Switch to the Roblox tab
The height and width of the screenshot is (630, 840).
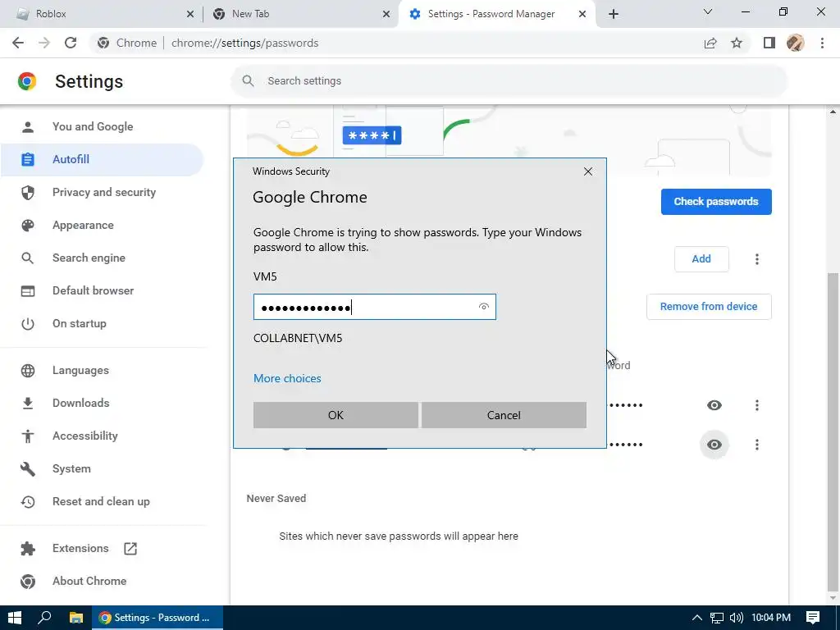[x=102, y=14]
